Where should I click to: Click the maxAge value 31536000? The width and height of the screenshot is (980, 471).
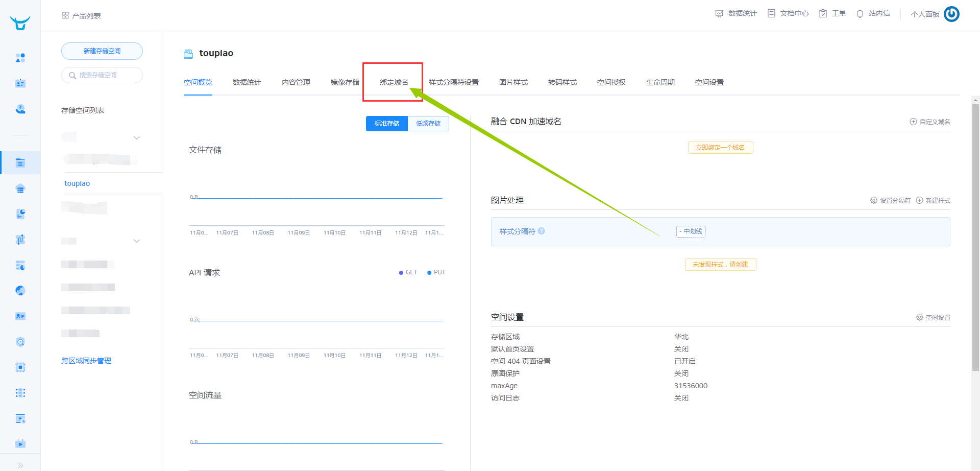click(691, 386)
